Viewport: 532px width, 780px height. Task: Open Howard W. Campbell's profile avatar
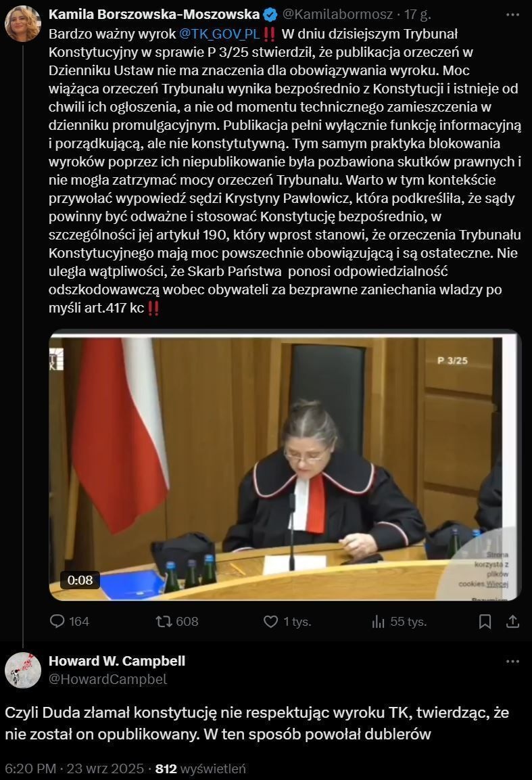(x=23, y=670)
